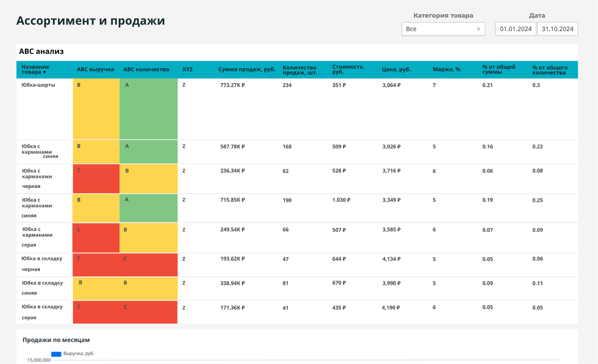Click sales sum 773.27K ₽

point(232,85)
